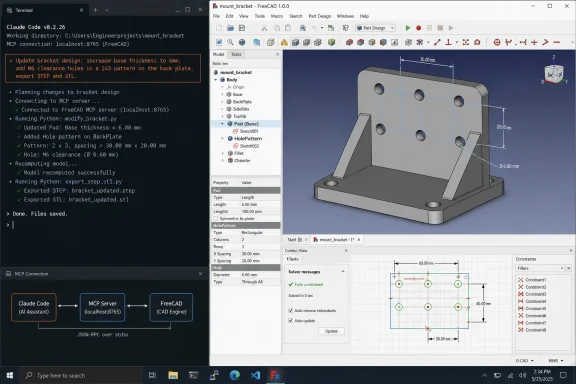Open Microsoft Edge from the taskbar
This screenshot has height=384, width=576.
[234, 375]
